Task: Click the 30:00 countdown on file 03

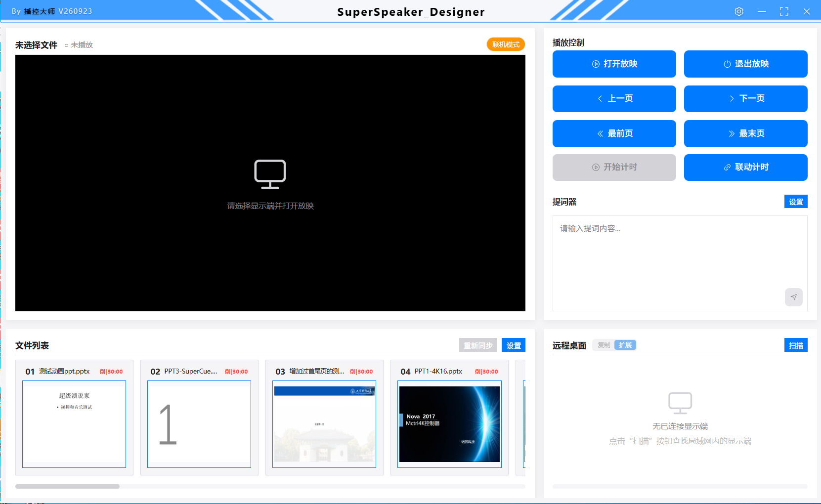Action: pos(361,372)
